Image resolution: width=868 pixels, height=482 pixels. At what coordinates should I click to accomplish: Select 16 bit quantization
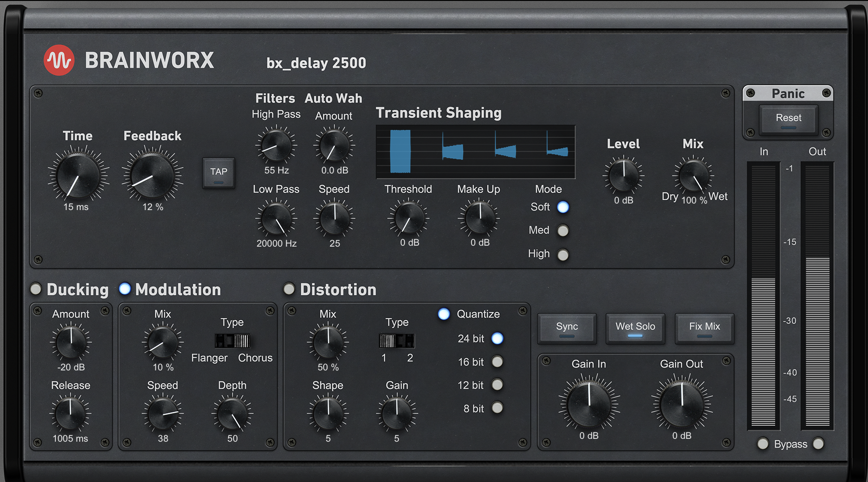click(497, 361)
